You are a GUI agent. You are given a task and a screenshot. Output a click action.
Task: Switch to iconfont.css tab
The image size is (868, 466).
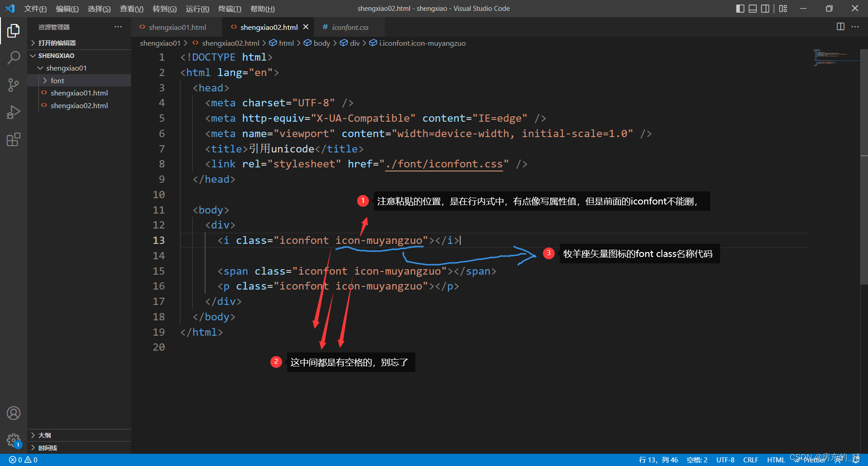(349, 27)
